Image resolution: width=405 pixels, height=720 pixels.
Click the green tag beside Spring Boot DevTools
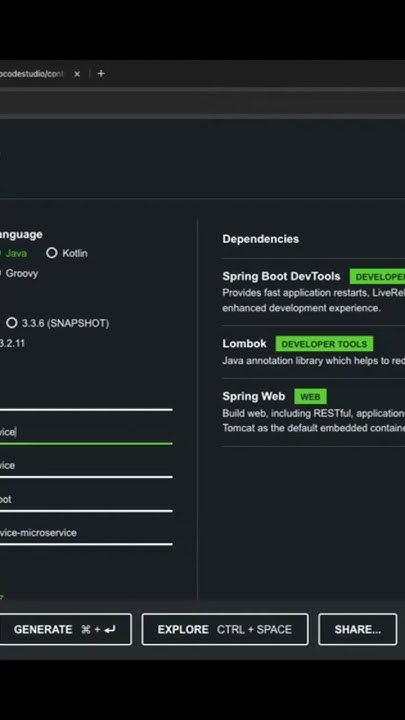pyautogui.click(x=377, y=277)
